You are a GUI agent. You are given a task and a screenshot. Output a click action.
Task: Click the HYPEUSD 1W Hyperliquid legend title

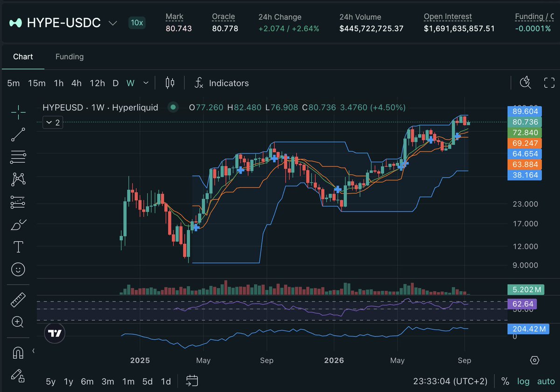pyautogui.click(x=100, y=107)
